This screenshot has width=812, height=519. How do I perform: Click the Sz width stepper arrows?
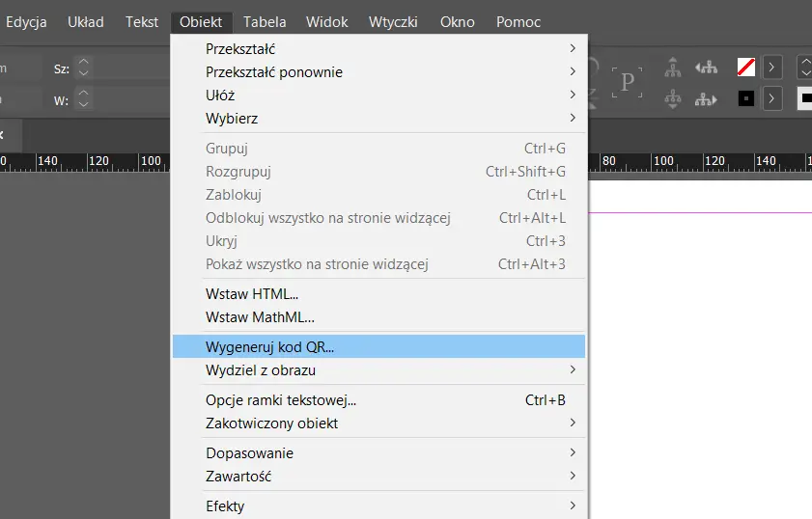tap(83, 68)
